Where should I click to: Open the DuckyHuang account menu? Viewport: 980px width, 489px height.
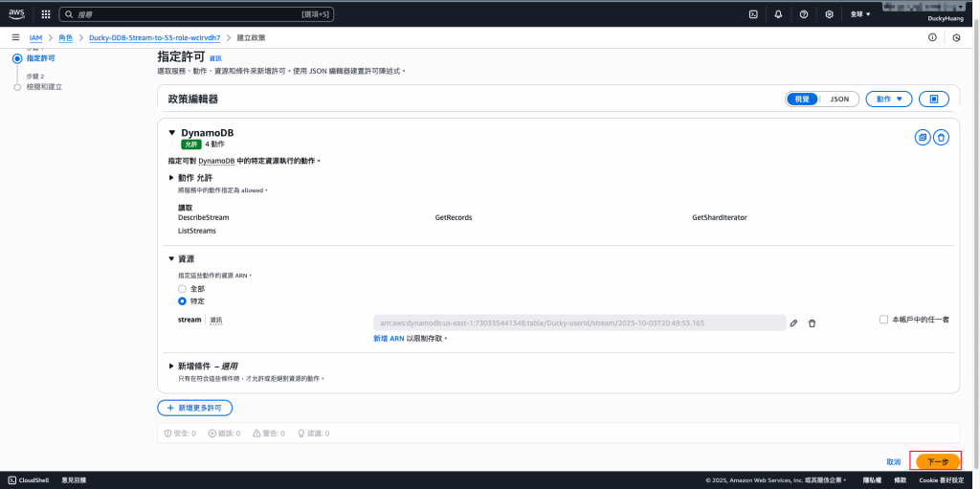[x=944, y=19]
